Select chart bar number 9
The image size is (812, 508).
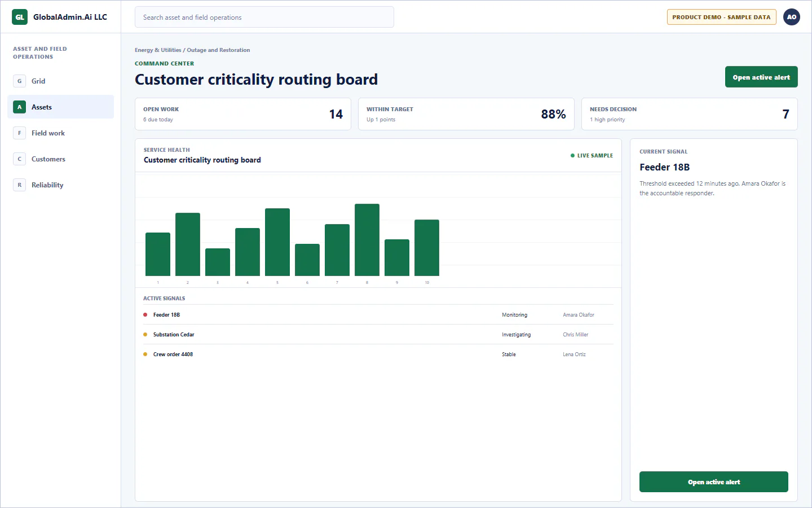[397, 258]
